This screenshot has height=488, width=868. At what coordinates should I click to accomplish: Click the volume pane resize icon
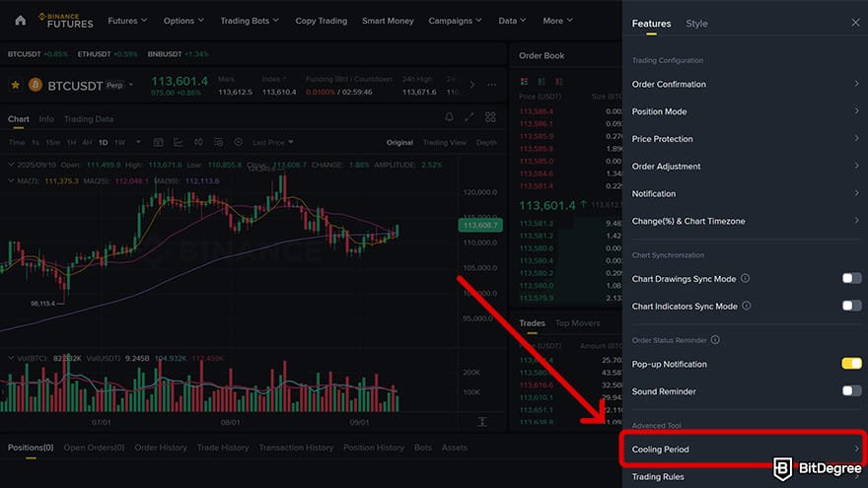coord(482,422)
